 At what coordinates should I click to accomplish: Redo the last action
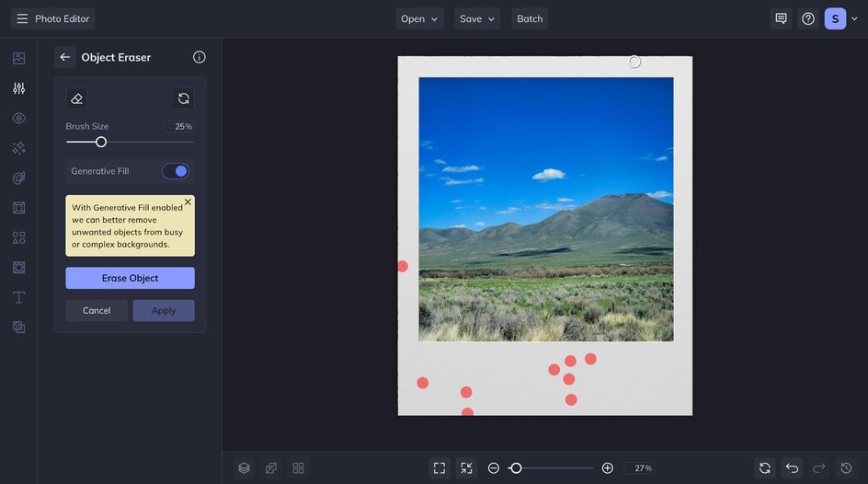819,468
